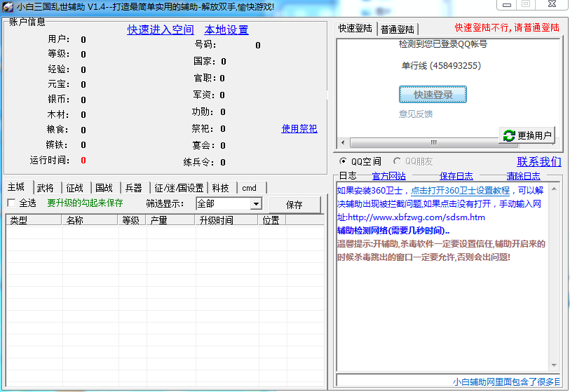Open the 筛选显示 dropdown
The width and height of the screenshot is (570, 392).
[x=256, y=204]
